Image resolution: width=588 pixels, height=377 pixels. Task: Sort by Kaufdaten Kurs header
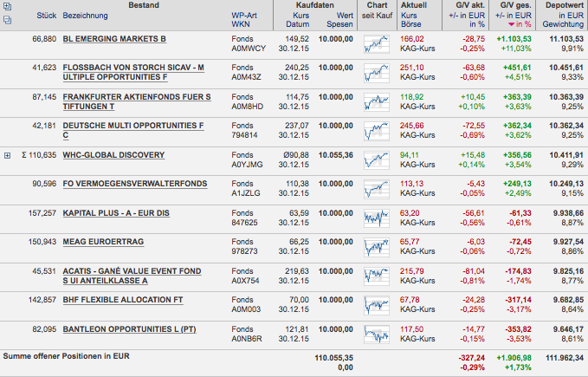301,16
